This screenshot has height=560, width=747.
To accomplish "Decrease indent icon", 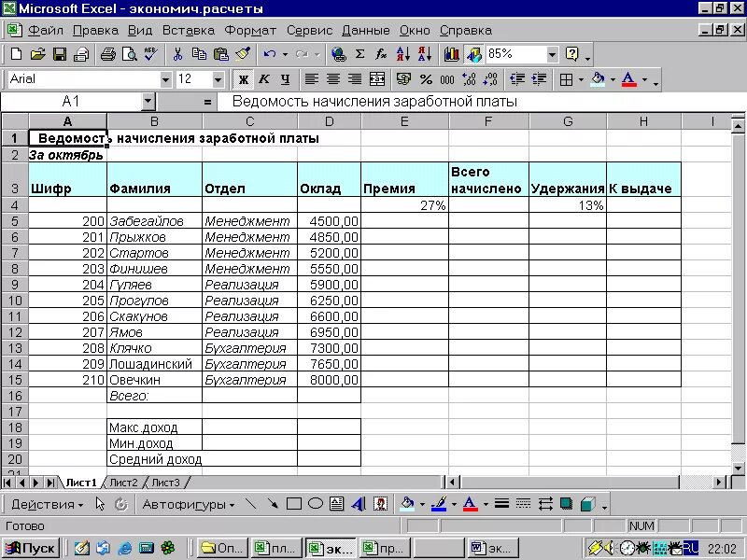I will click(517, 79).
